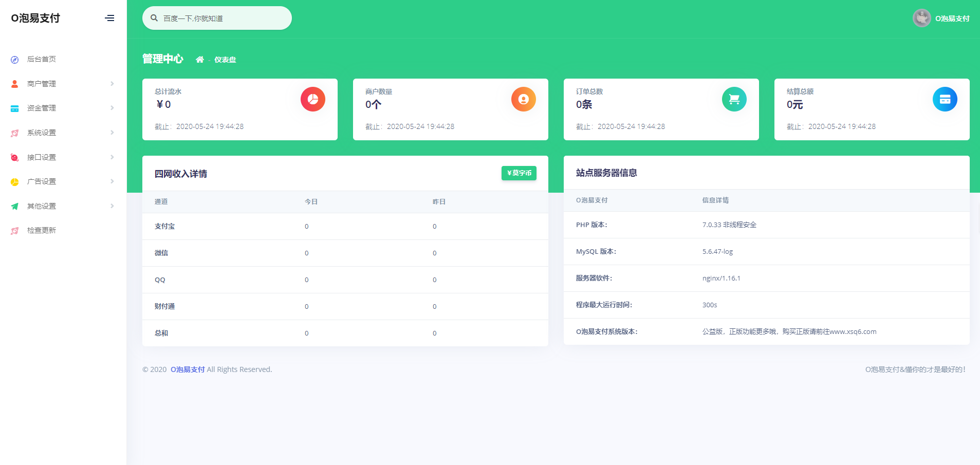This screenshot has width=980, height=465.
Task: Expand the 资金管理 chevron
Action: coord(112,107)
